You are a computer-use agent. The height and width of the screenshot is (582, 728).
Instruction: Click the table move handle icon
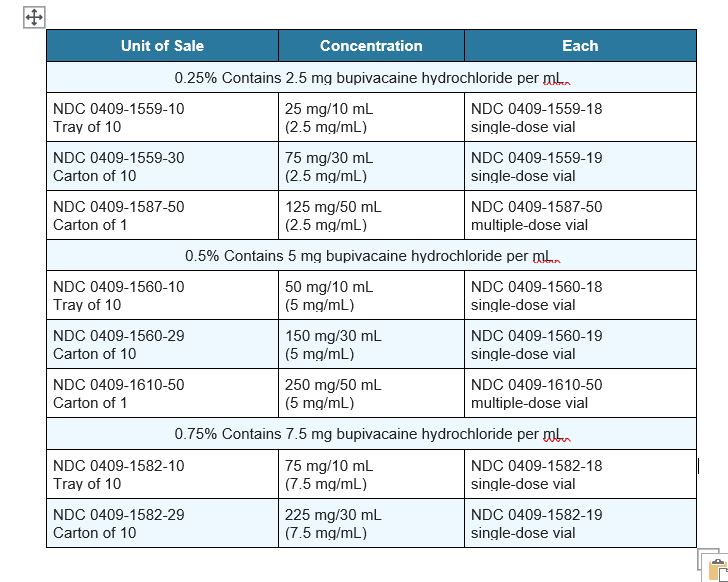point(33,17)
